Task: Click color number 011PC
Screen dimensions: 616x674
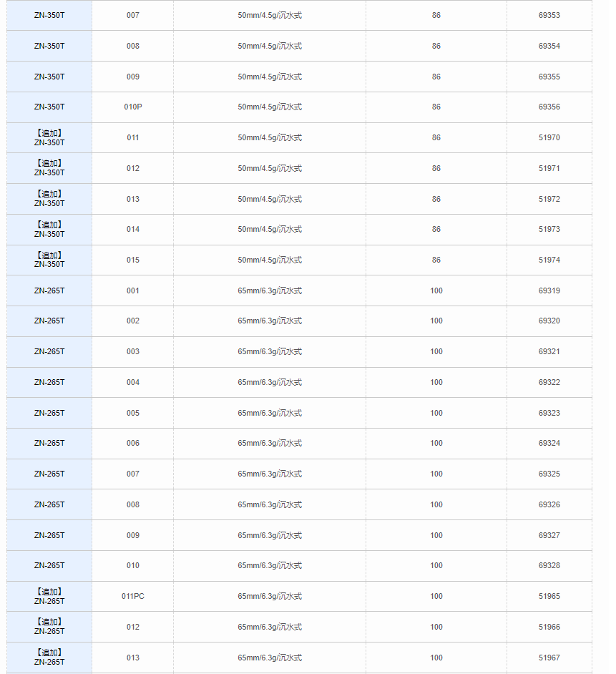Action: click(133, 596)
